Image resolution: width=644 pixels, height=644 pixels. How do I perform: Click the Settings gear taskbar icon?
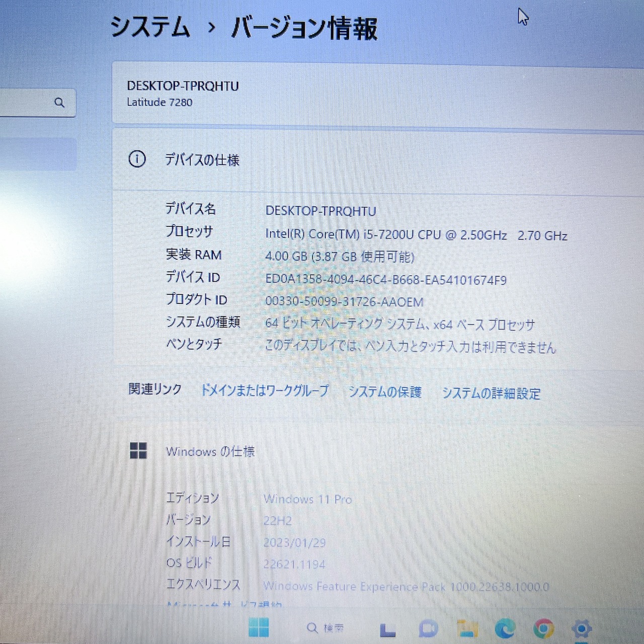click(x=582, y=629)
